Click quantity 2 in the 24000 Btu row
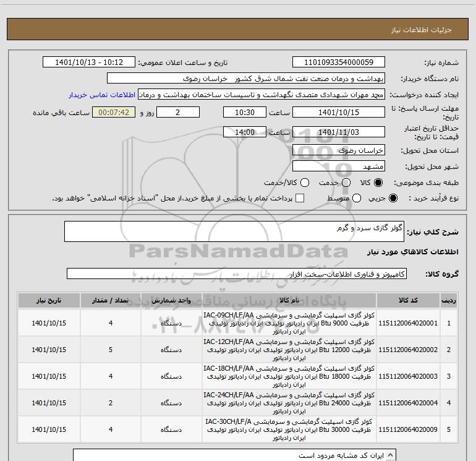The width and height of the screenshot is (476, 461). [x=111, y=403]
